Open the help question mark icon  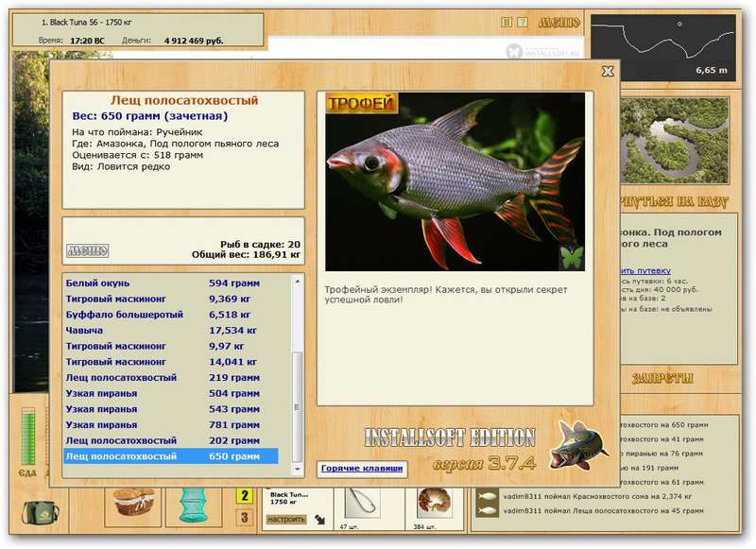coord(523,22)
